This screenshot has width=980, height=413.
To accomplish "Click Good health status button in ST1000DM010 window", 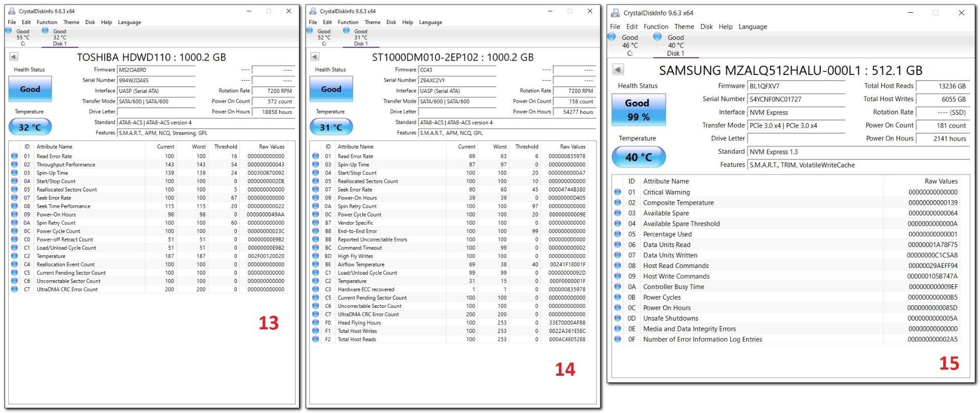I will (x=331, y=89).
